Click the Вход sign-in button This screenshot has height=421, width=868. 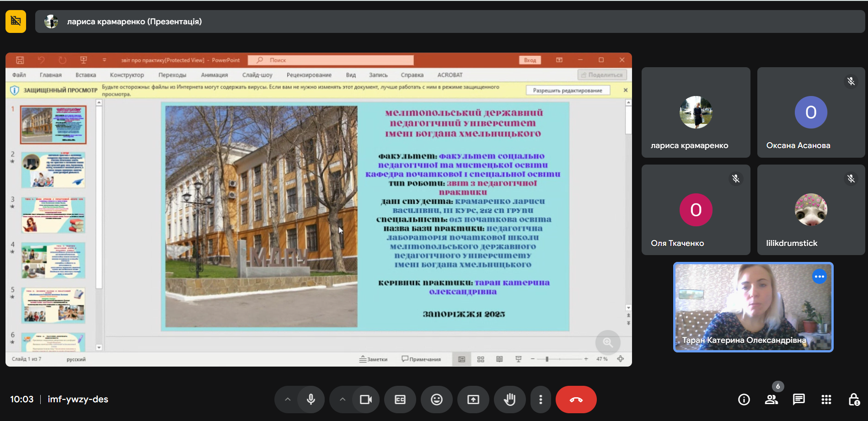tap(530, 60)
